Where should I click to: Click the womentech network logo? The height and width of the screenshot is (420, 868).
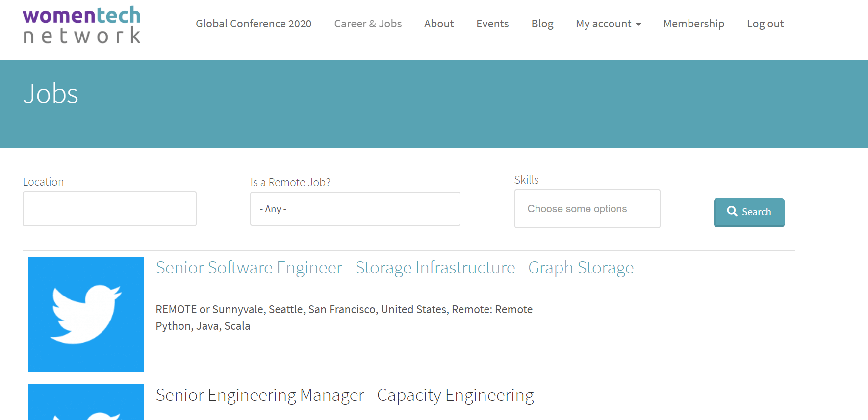(x=81, y=25)
